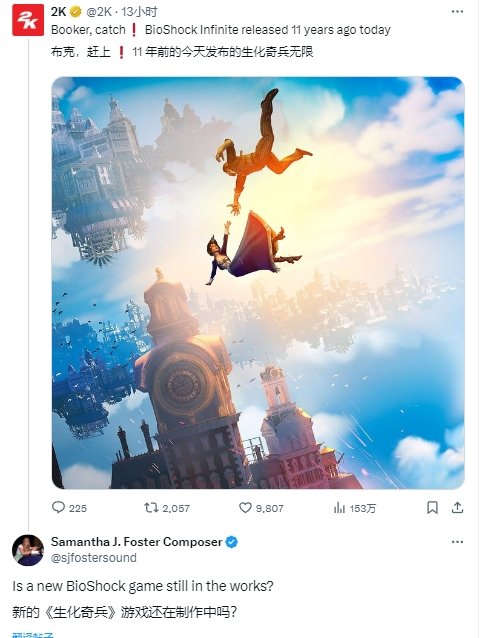The image size is (480, 638).
Task: Click the blue verified badge beside Samantha's name
Action: point(231,542)
